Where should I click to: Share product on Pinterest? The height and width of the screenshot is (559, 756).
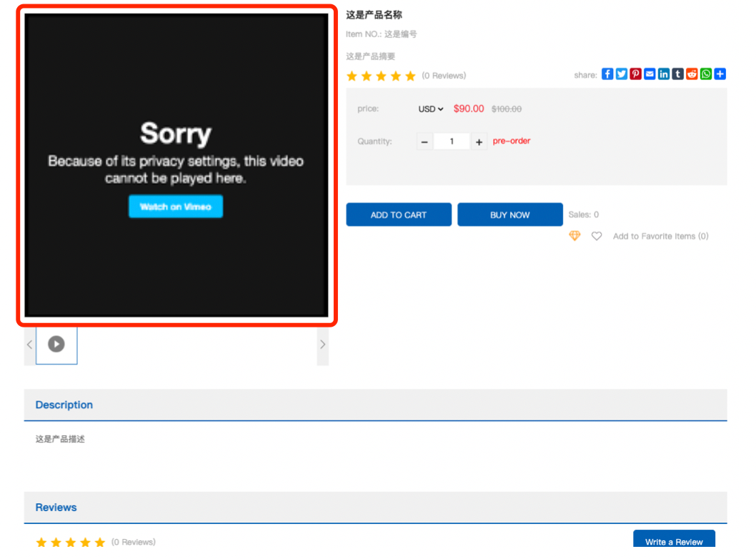point(635,74)
